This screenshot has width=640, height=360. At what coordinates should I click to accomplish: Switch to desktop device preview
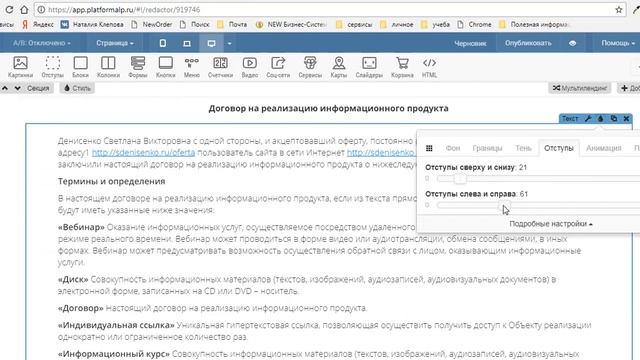(211, 43)
